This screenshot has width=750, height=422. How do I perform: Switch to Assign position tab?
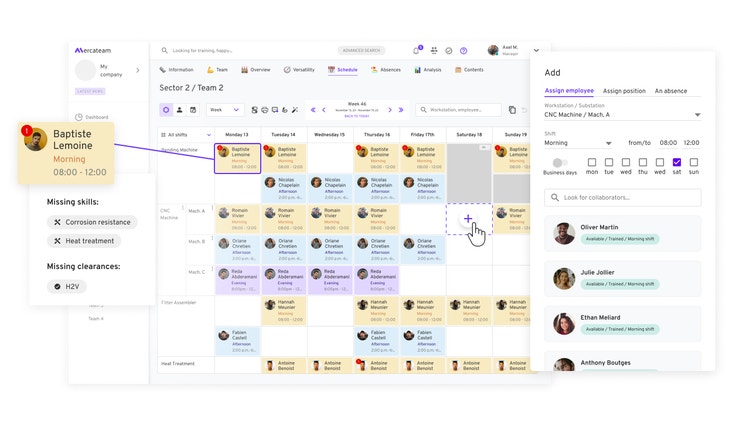coord(624,91)
